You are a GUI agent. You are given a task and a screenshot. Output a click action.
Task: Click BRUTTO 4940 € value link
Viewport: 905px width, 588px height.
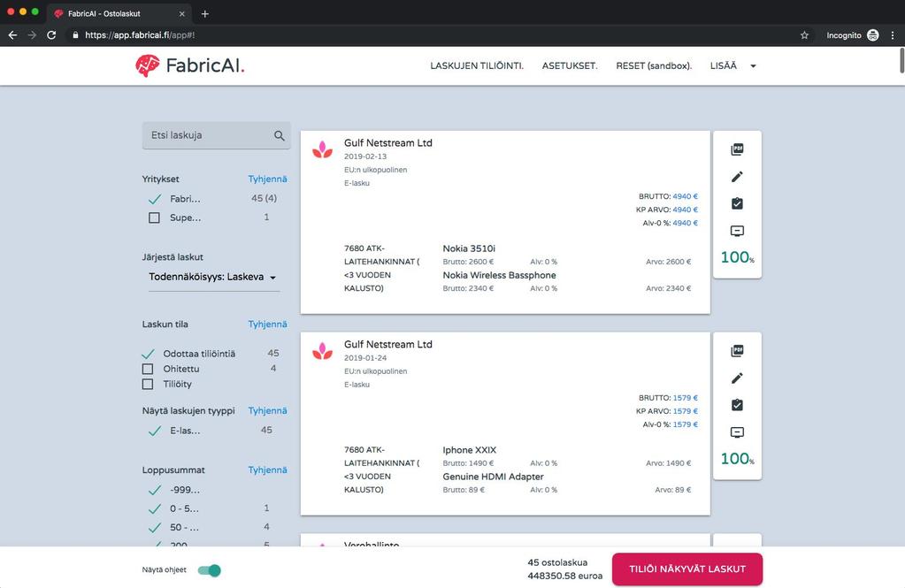pyautogui.click(x=685, y=196)
